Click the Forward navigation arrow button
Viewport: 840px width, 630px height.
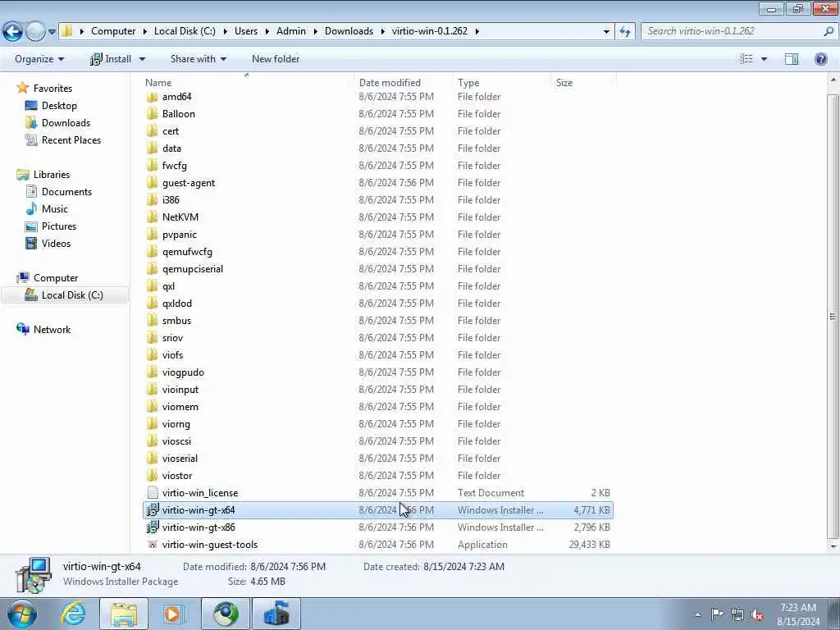click(35, 31)
